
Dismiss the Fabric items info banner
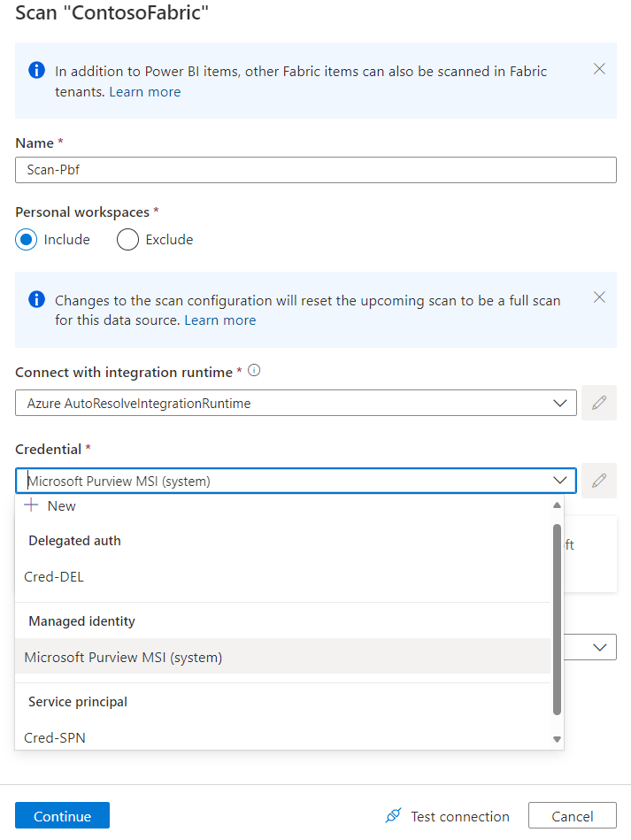(599, 69)
